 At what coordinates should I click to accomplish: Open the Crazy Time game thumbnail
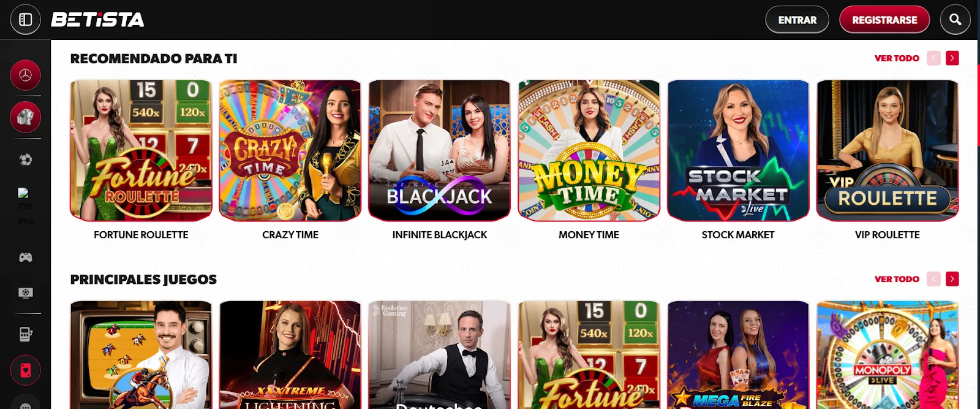[x=290, y=151]
